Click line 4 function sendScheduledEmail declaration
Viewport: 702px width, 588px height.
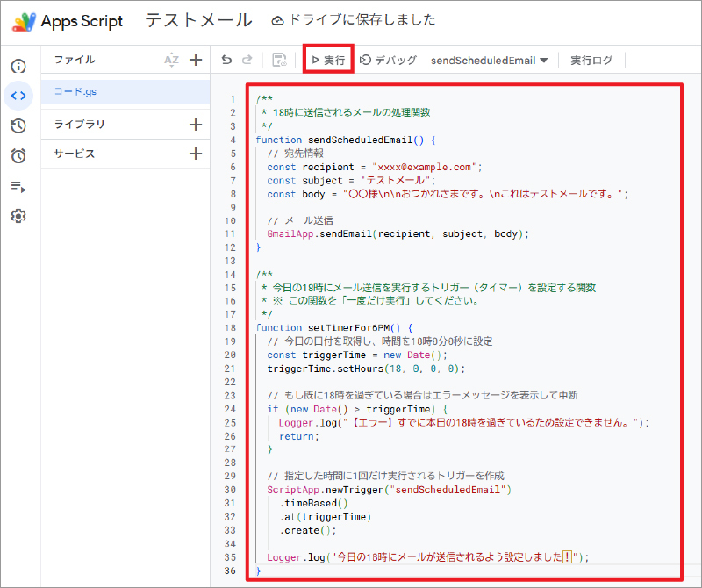point(345,140)
